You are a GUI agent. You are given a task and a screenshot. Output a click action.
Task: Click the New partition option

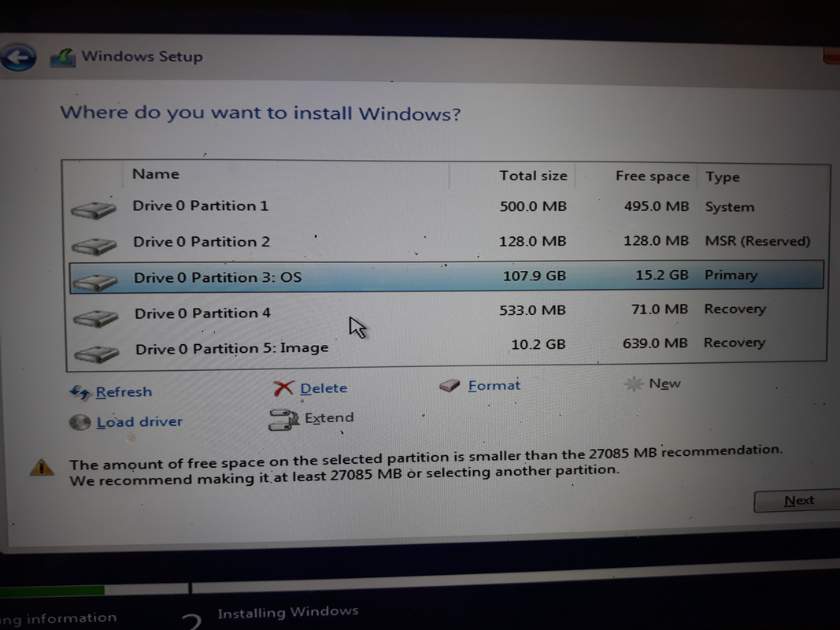pos(664,384)
